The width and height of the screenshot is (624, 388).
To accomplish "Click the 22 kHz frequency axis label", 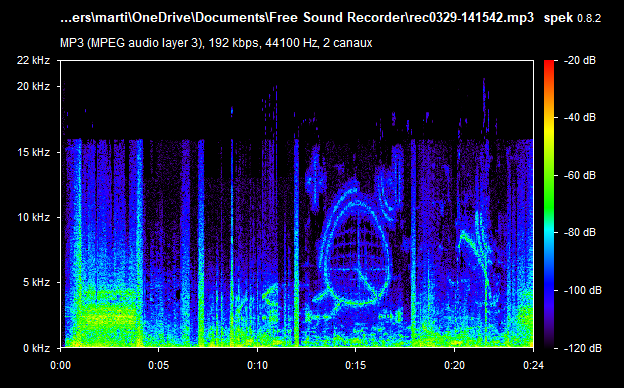I will pos(33,60).
